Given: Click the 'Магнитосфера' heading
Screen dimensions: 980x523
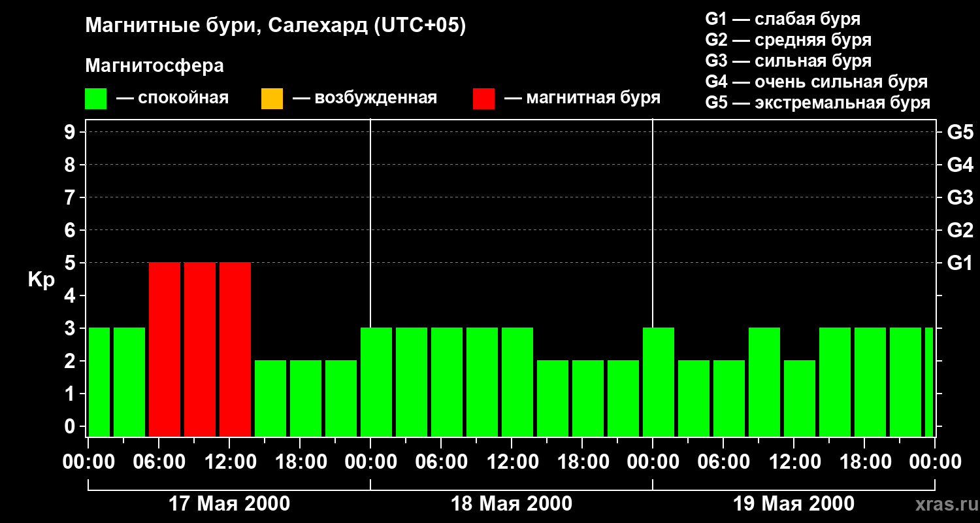Looking at the screenshot, I should [155, 66].
